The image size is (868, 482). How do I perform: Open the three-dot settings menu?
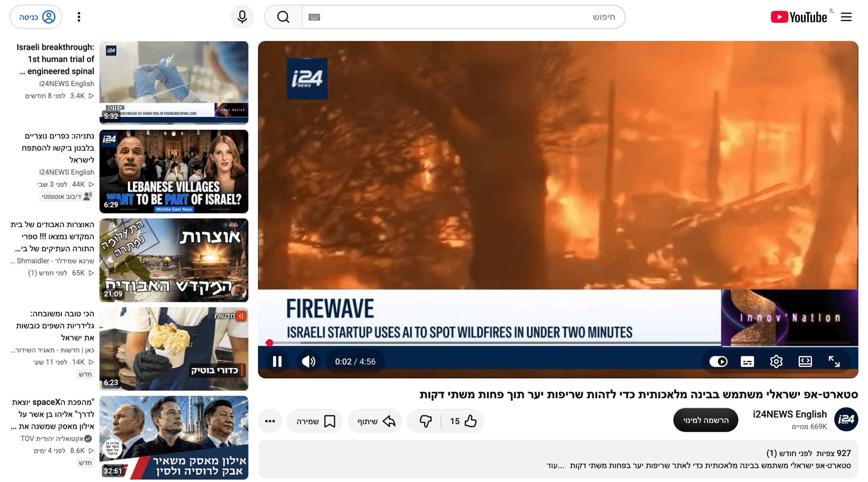click(x=79, y=17)
